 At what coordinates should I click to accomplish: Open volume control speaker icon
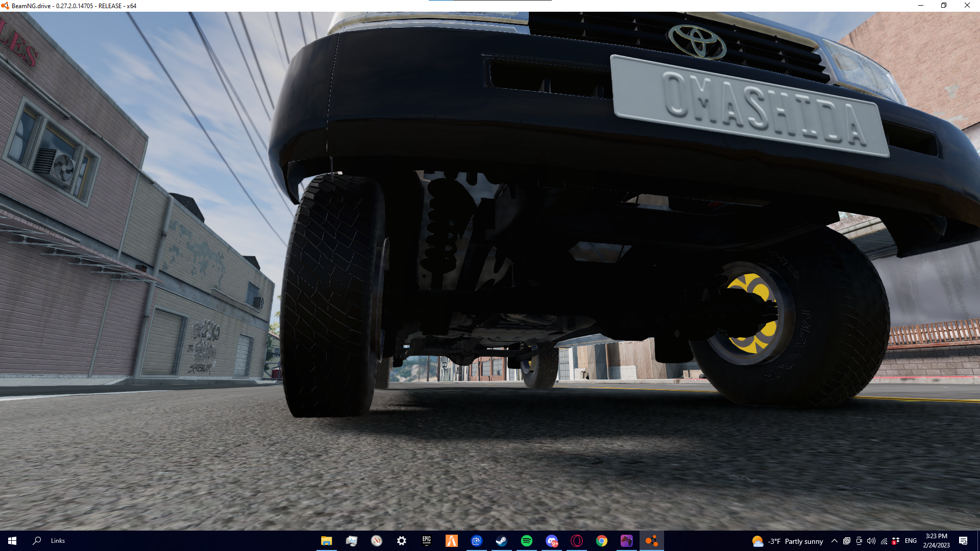click(x=871, y=541)
